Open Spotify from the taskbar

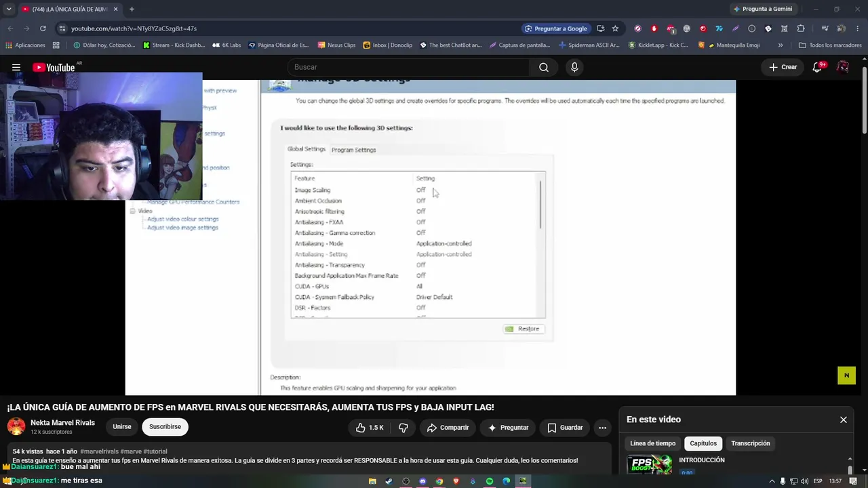(x=490, y=481)
